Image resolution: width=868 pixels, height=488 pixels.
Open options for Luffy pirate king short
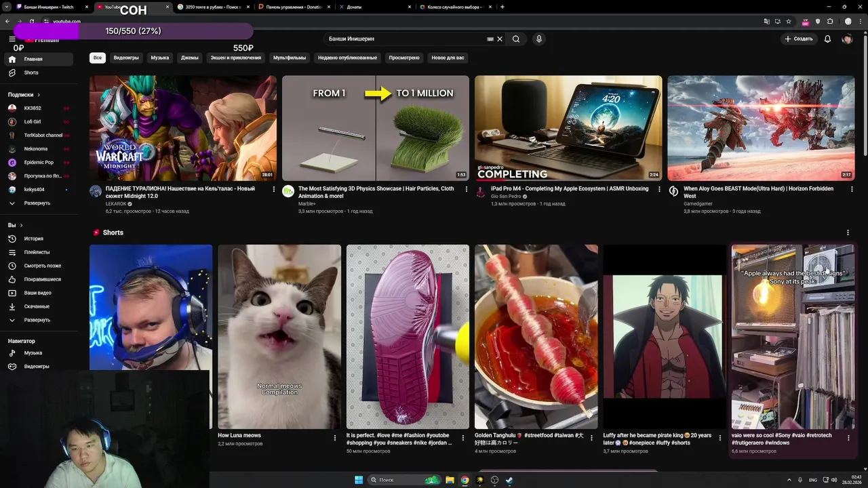(x=720, y=438)
